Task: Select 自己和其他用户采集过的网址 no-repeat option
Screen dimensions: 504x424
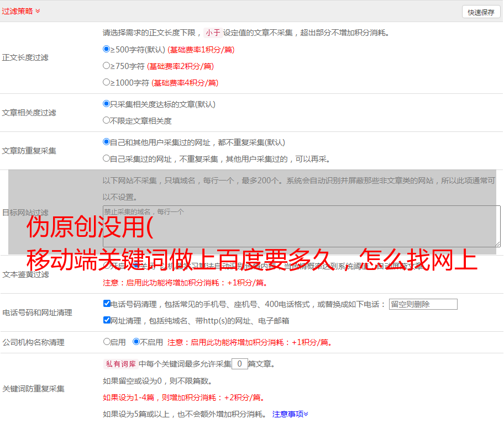Action: tap(107, 142)
